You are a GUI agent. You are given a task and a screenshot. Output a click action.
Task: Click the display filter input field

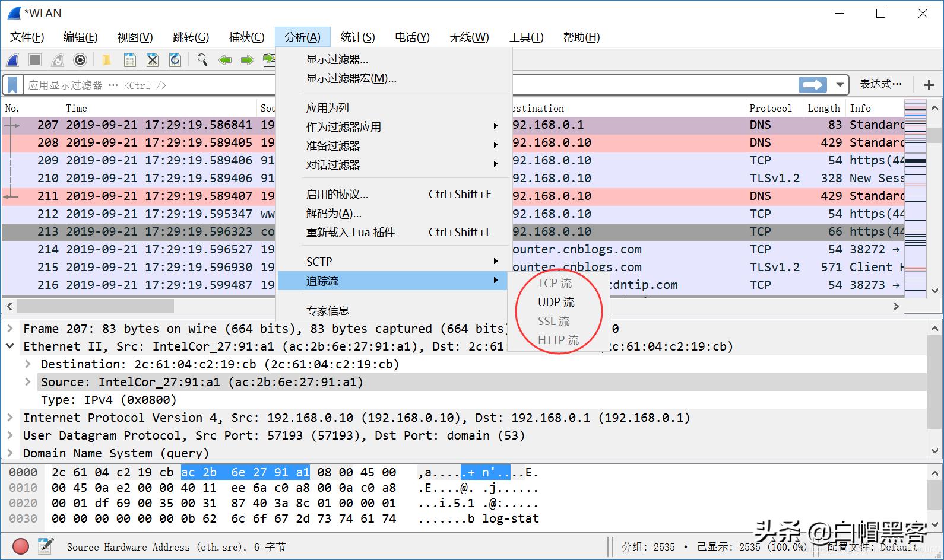click(148, 85)
